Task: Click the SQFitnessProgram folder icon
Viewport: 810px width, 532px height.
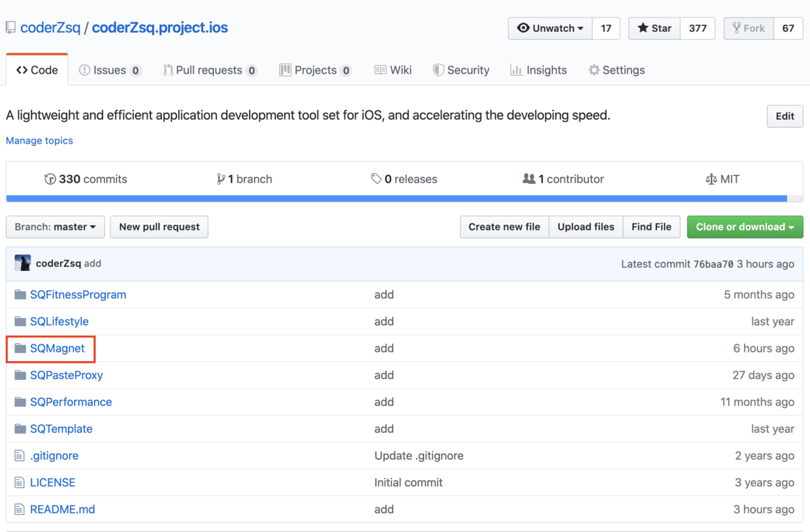Action: 20,294
